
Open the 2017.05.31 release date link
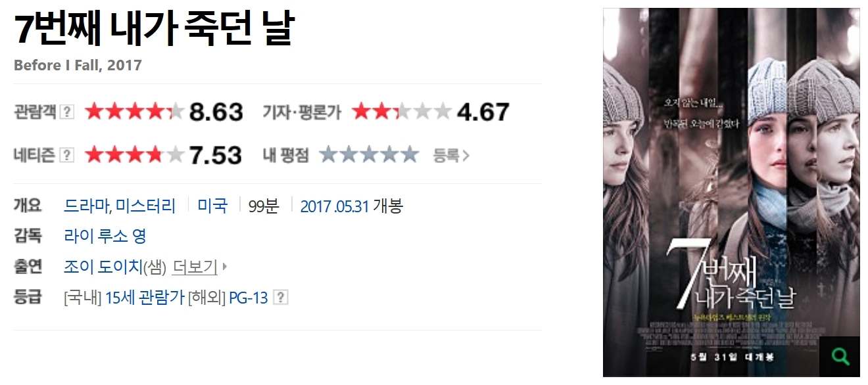click(x=335, y=206)
